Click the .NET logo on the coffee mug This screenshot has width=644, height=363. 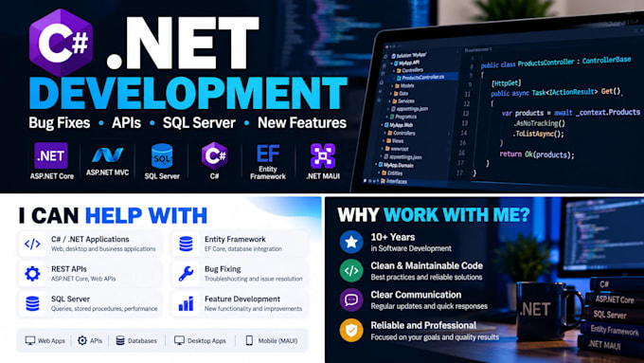tap(535, 309)
